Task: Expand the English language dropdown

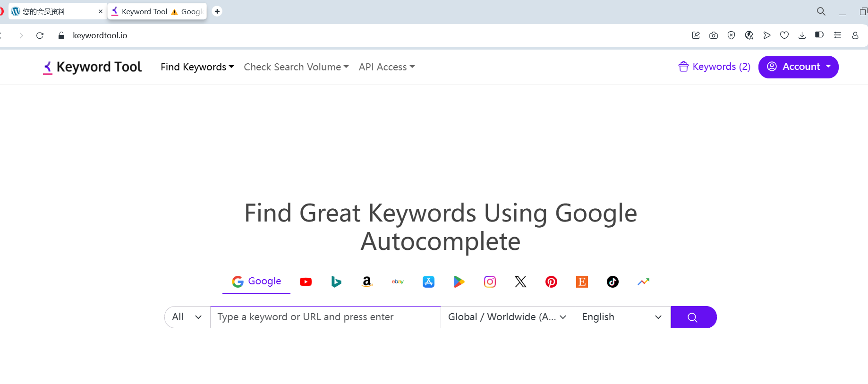Action: 622,317
